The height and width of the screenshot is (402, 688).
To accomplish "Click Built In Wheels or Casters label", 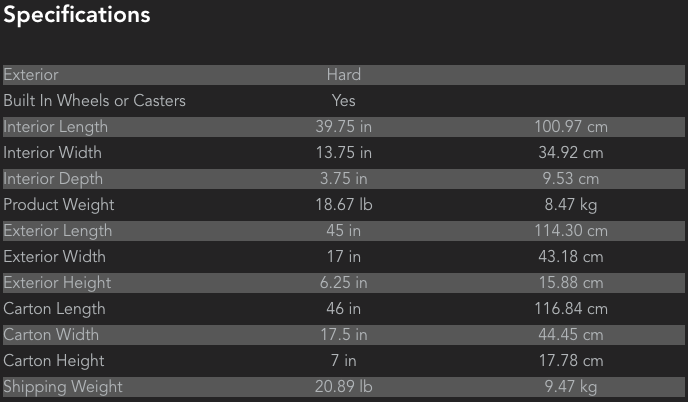I will (94, 101).
